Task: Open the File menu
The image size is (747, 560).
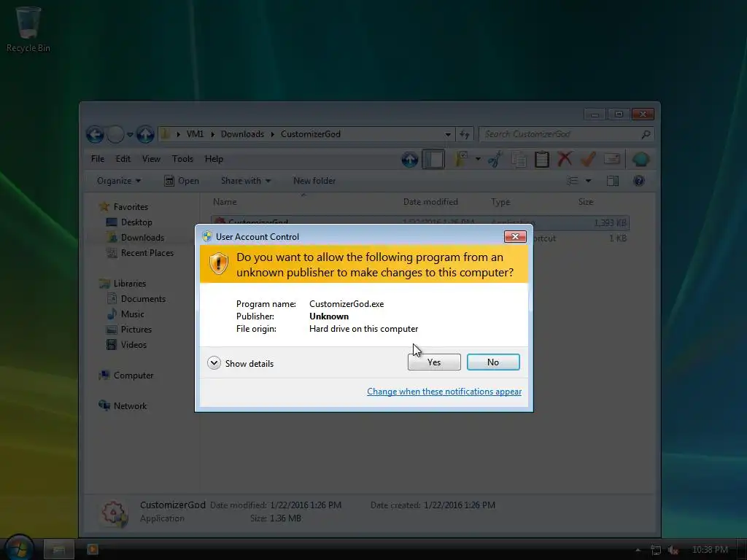Action: click(98, 159)
